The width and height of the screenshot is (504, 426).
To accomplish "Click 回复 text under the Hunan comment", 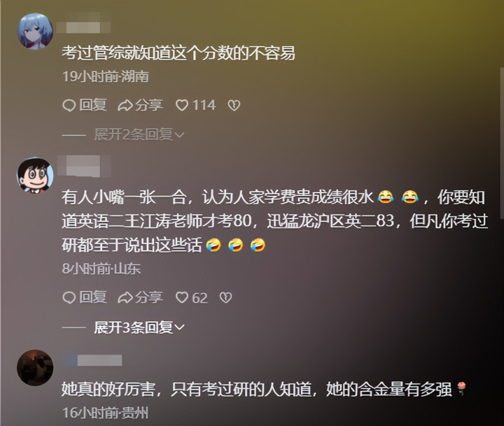I will coord(92,105).
